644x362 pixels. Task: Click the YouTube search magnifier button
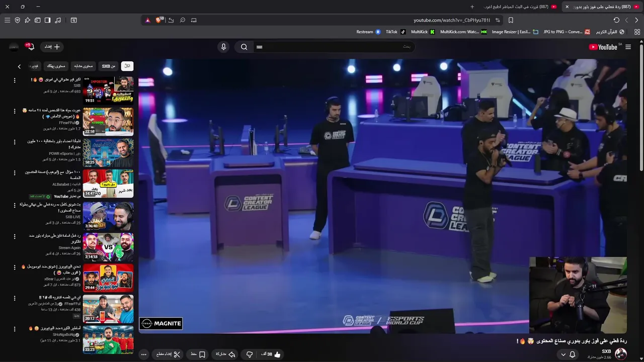tap(244, 47)
